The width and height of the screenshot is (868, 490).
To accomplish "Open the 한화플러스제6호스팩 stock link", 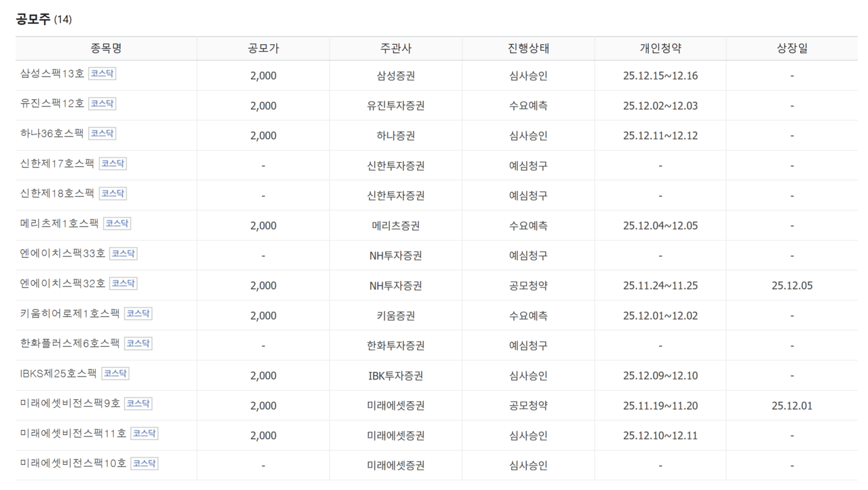I will pos(70,343).
